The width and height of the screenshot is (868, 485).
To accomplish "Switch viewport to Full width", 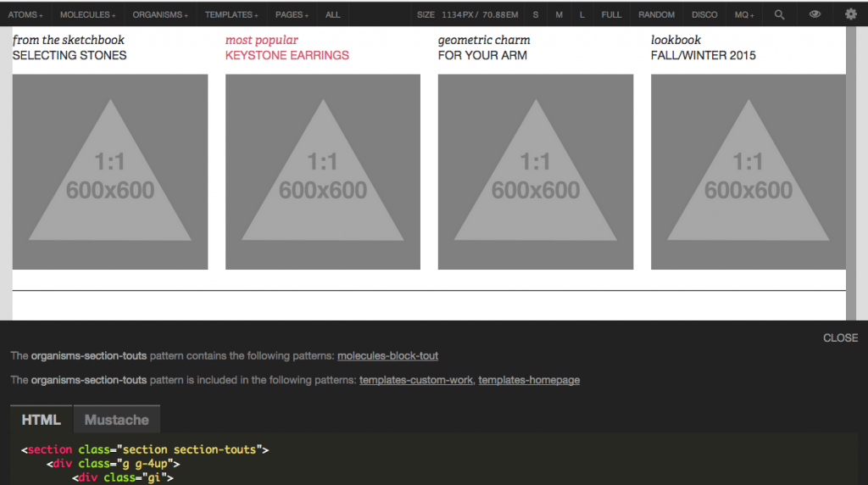I will tap(611, 14).
